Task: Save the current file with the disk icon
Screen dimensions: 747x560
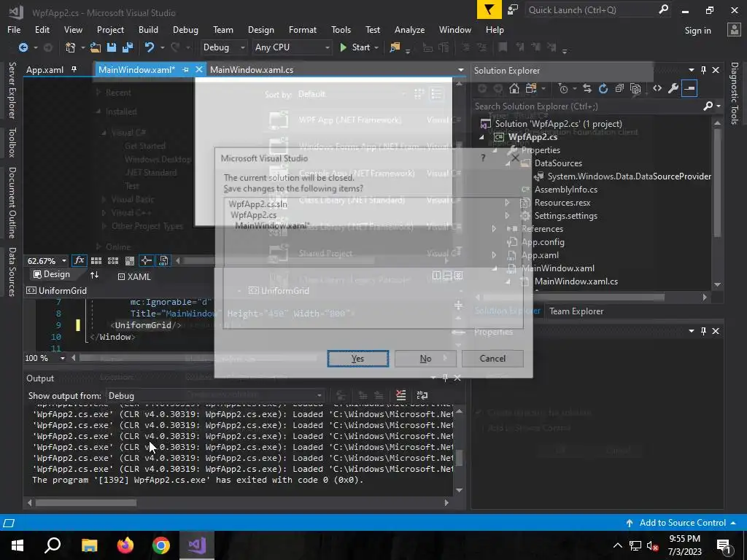Action: tap(112, 47)
